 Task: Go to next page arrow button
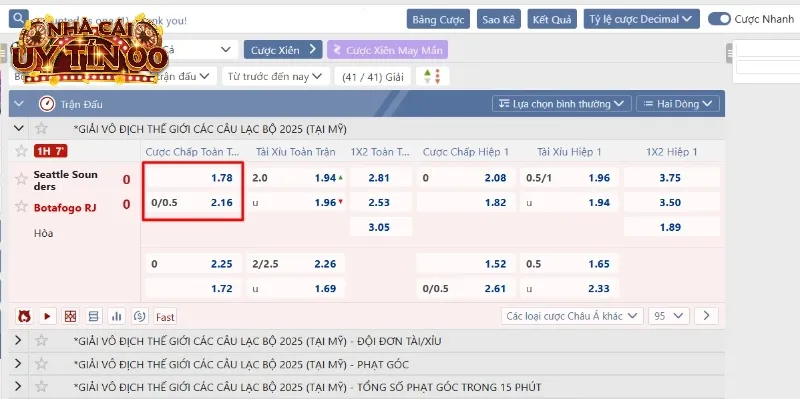pyautogui.click(x=706, y=316)
